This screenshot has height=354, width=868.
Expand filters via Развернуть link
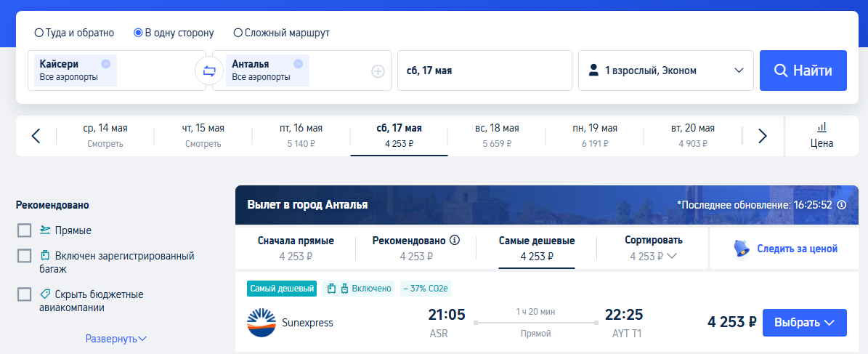point(116,339)
